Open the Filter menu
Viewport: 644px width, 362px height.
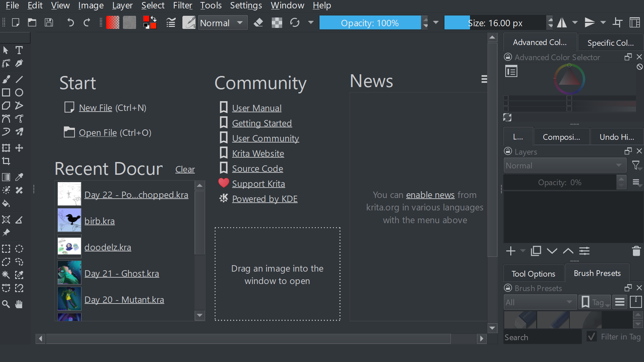[x=182, y=5]
